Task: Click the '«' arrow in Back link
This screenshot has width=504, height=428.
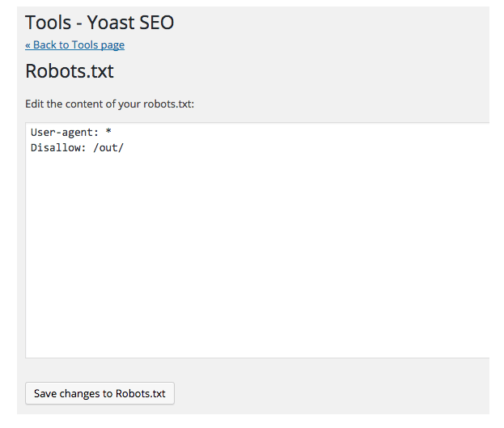Action: 28,44
